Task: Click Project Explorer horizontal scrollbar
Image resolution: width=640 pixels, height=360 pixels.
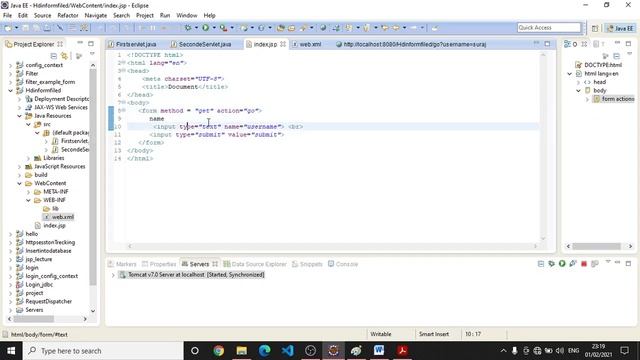Action: coord(34,319)
